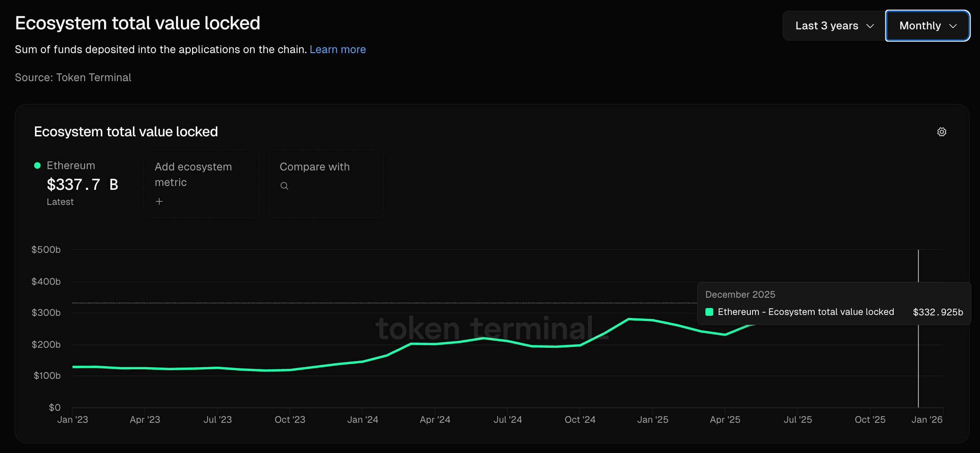
Task: Click the $500b y-axis label
Action: coord(46,250)
